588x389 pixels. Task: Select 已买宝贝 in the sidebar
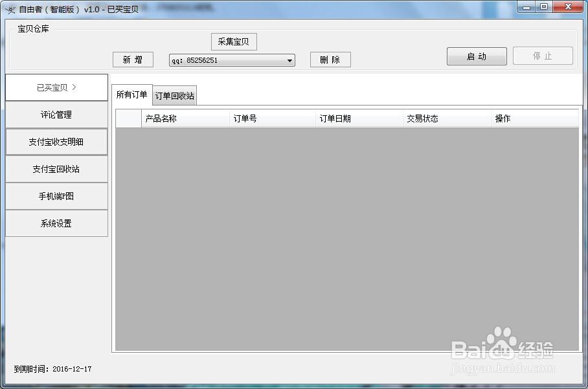pyautogui.click(x=56, y=87)
